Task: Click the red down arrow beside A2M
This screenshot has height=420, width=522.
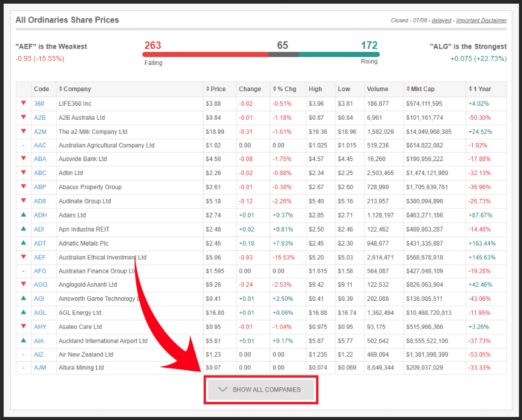Action: [x=23, y=131]
